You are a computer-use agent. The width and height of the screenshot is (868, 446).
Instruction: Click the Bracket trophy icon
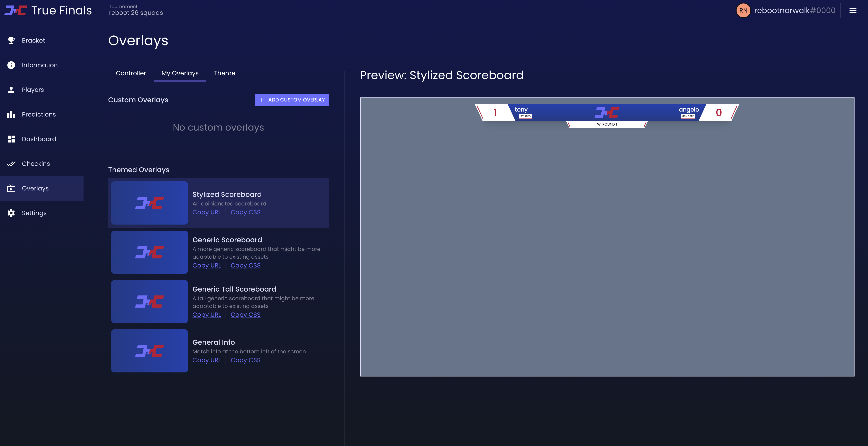(11, 40)
